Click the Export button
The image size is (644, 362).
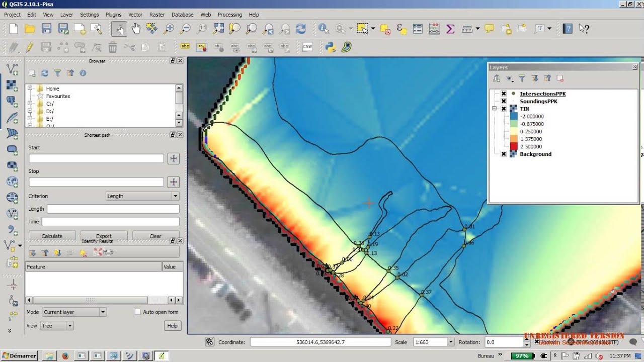[104, 236]
